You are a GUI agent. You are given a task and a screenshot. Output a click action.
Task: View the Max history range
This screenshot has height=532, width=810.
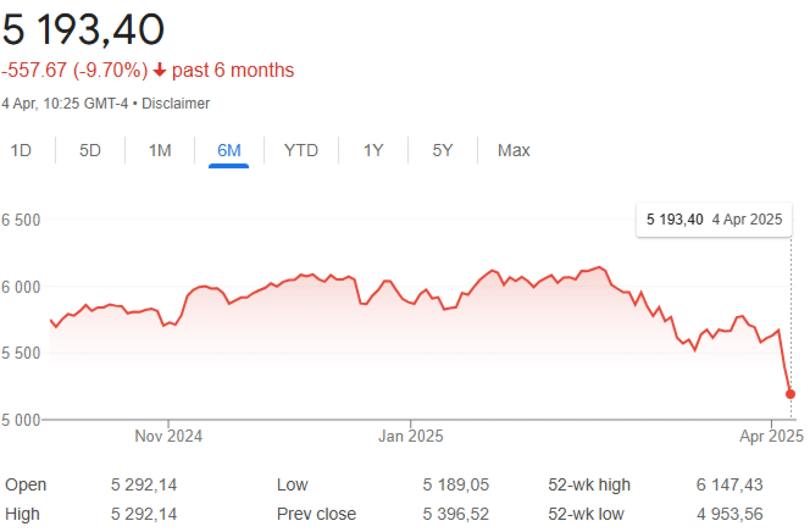coord(514,150)
